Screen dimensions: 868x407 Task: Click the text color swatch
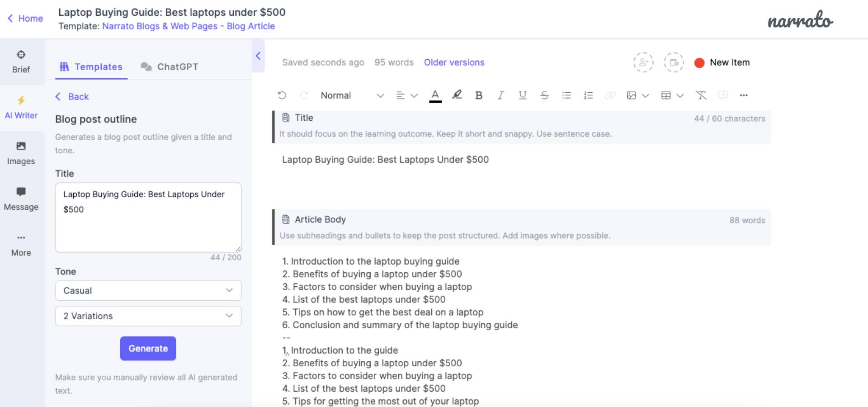click(435, 95)
